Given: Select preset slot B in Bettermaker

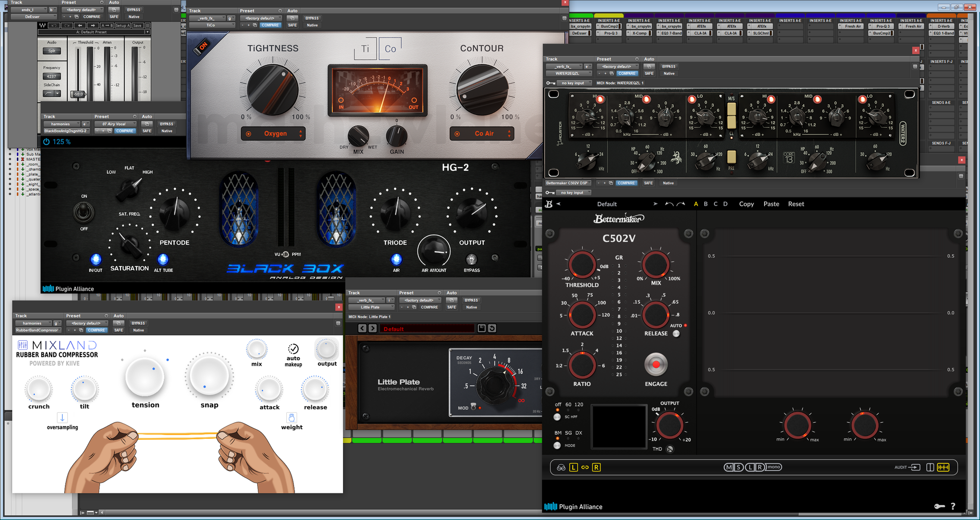Looking at the screenshot, I should tap(706, 204).
